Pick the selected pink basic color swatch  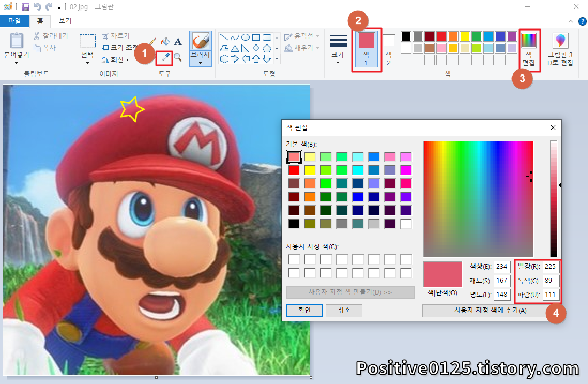294,156
